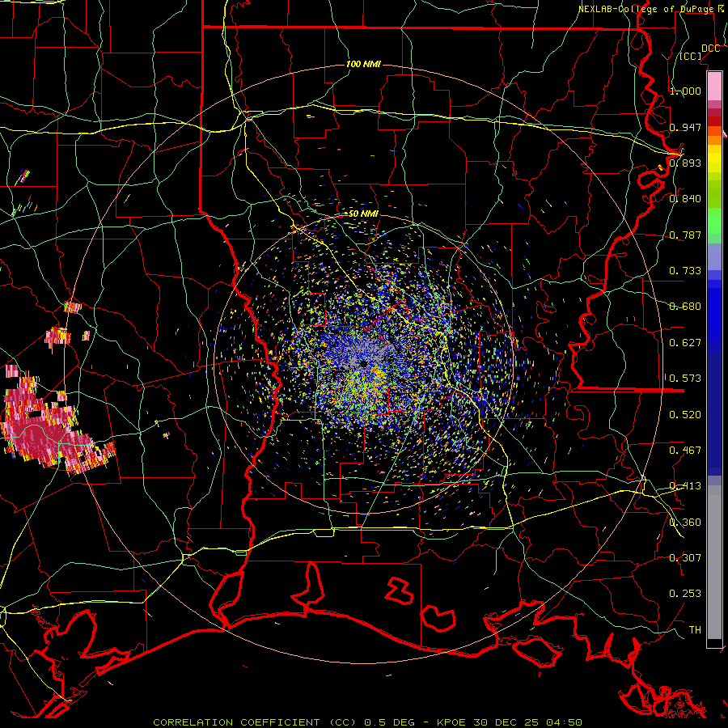Click the 50 NMI range ring label
This screenshot has height=728, width=728.
tap(363, 214)
